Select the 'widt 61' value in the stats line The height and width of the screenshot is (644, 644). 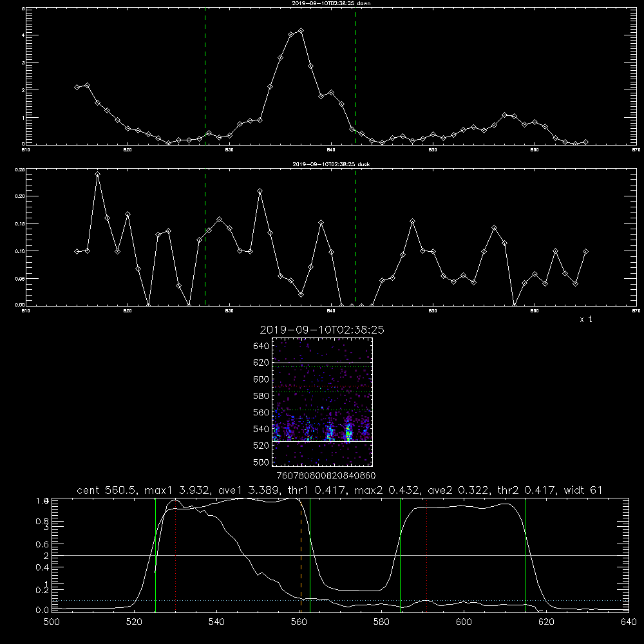point(583,490)
